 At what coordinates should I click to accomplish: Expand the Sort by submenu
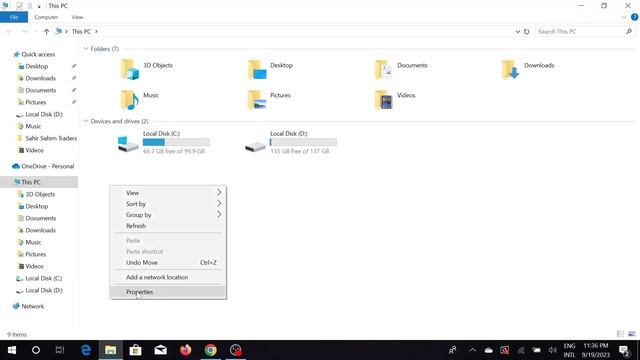(x=219, y=203)
